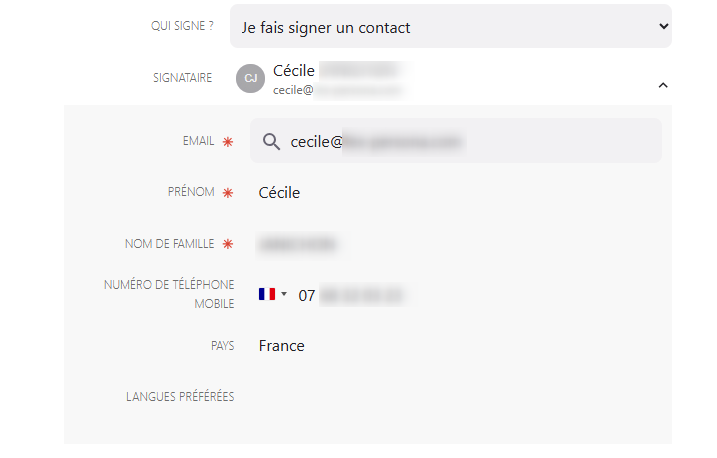
Task: Click the Numéro de téléphone mobile label
Action: point(169,294)
